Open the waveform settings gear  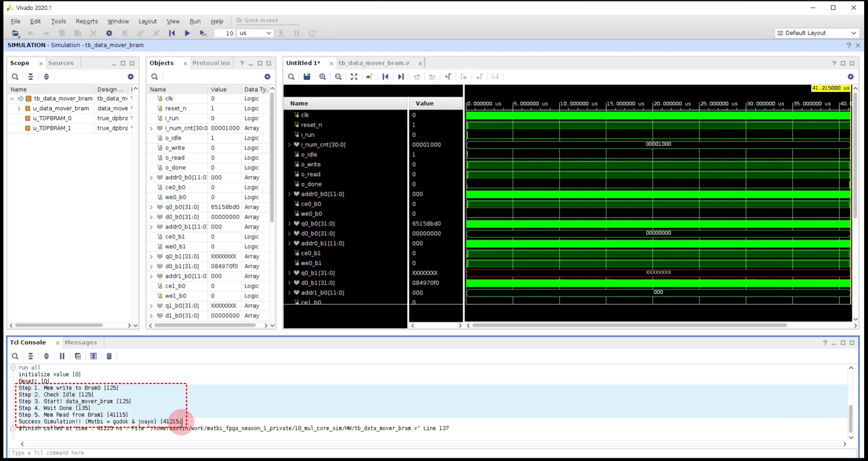point(850,77)
